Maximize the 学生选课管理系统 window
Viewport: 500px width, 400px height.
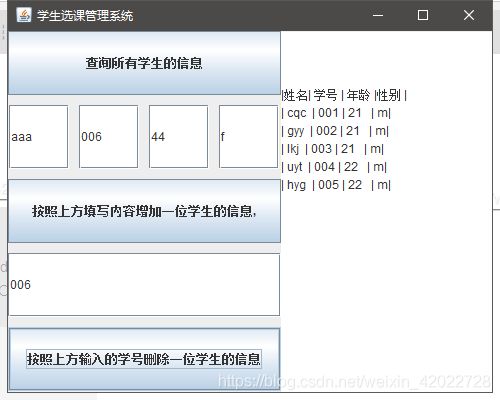423,15
